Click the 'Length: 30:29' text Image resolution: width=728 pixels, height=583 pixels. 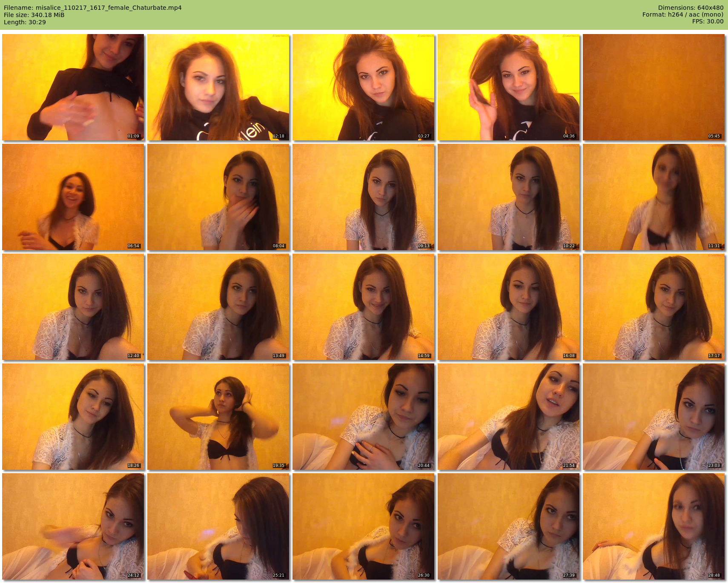(25, 22)
